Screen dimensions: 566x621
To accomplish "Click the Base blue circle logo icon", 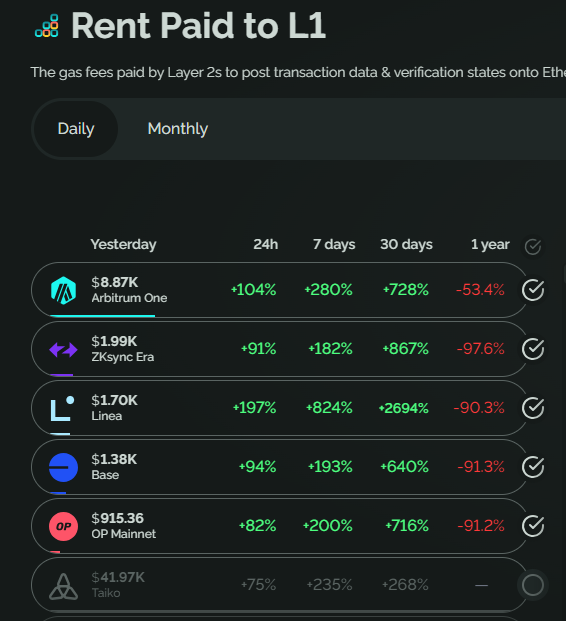I will coord(63,467).
